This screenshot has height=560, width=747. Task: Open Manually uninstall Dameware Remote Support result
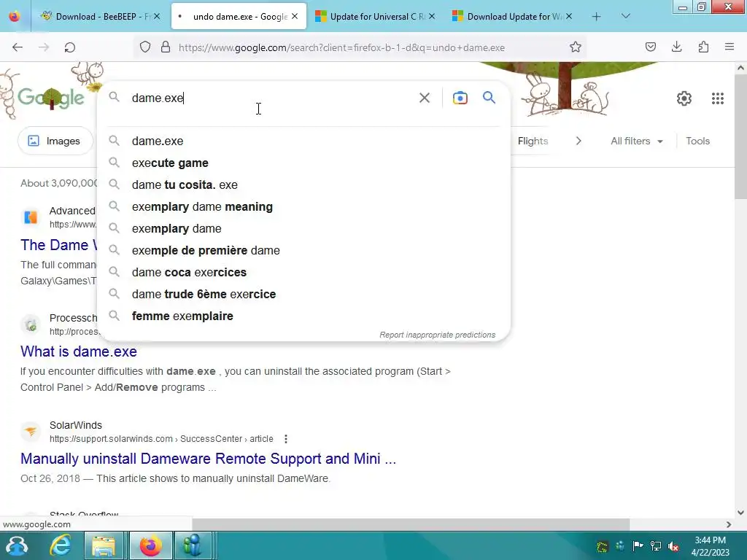pos(208,459)
